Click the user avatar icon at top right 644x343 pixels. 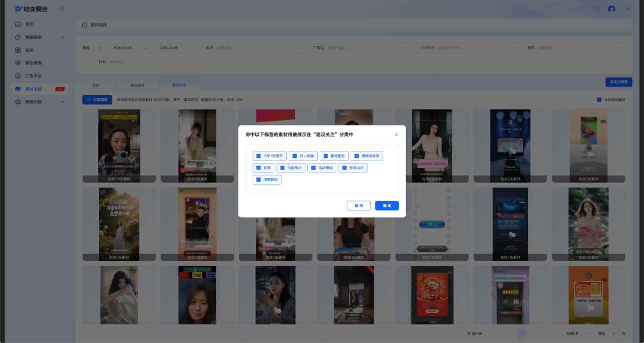tap(612, 9)
